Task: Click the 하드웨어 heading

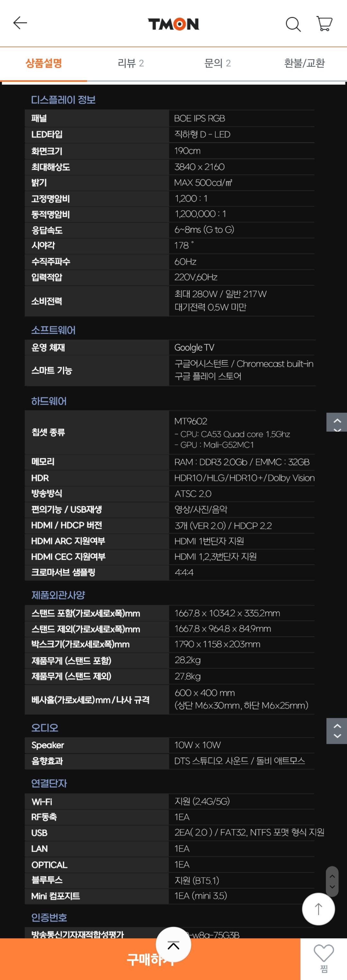Action: click(49, 401)
